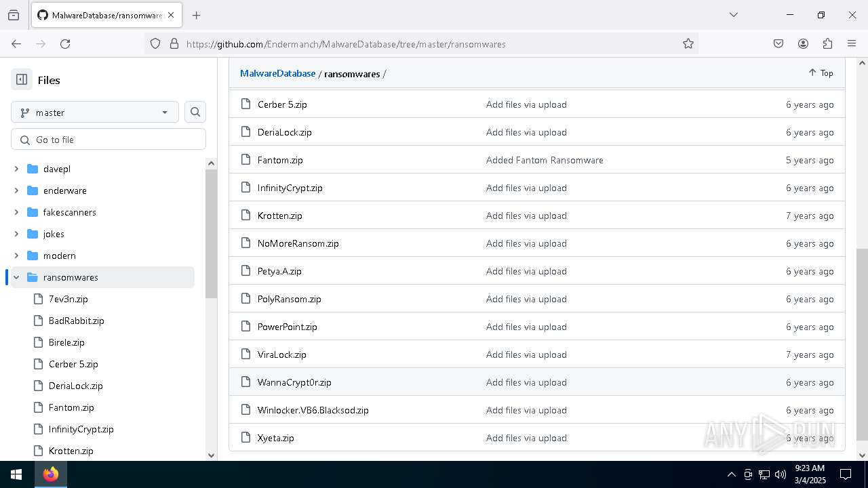Click Firefox in the taskbar
The height and width of the screenshot is (488, 868).
click(51, 474)
